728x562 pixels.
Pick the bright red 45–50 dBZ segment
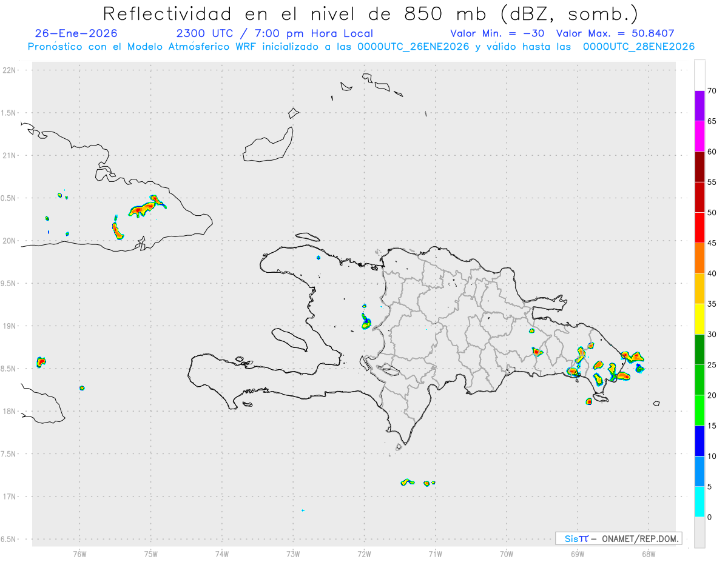point(699,228)
